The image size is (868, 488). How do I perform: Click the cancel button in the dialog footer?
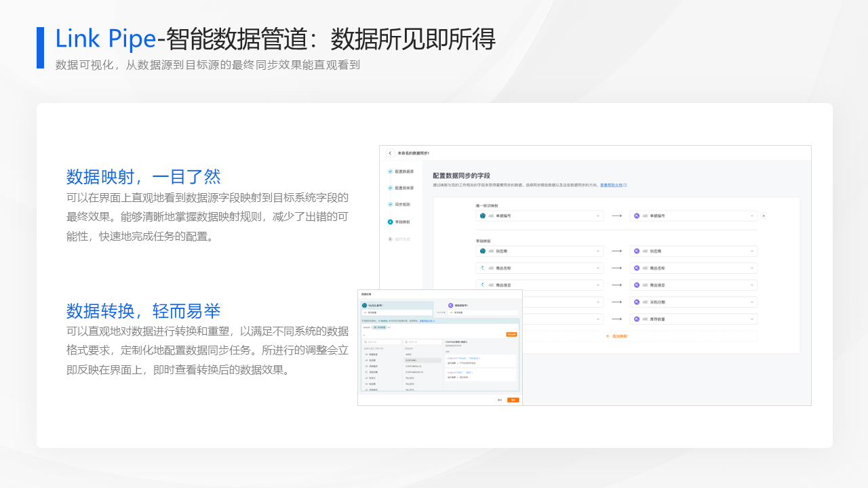[500, 400]
